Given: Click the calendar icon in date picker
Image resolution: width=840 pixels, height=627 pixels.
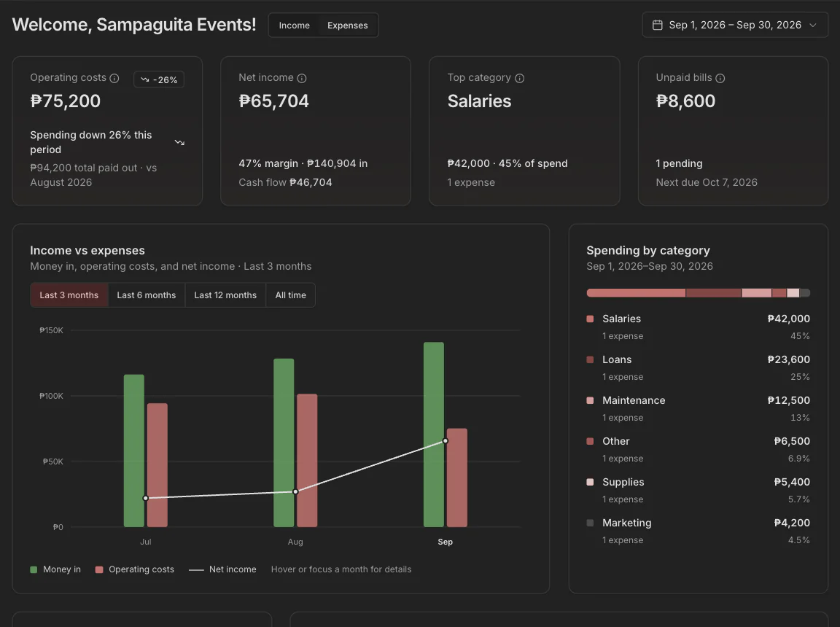Looking at the screenshot, I should click(x=657, y=26).
